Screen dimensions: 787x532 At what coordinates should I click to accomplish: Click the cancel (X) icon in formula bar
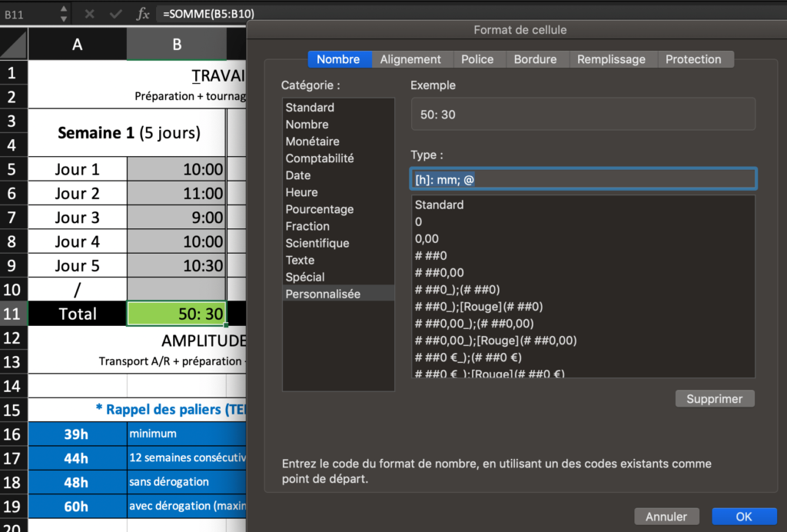tap(89, 14)
